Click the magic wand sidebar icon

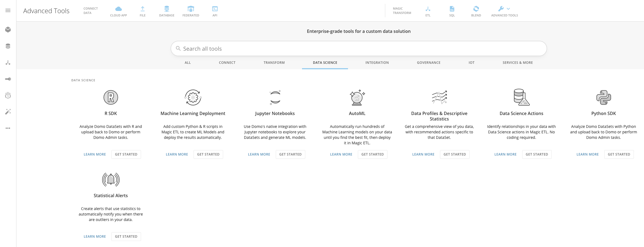[8, 112]
